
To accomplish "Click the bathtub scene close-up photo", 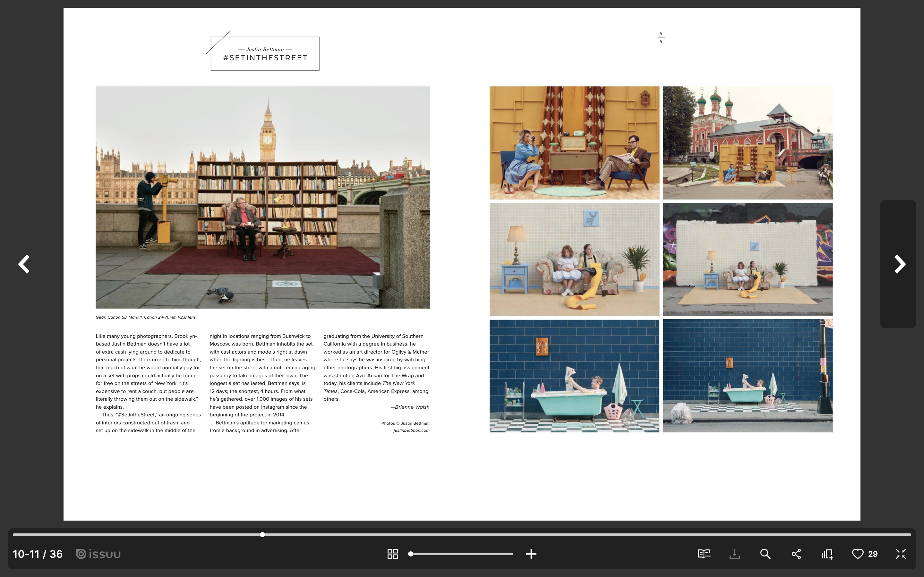I will point(574,376).
